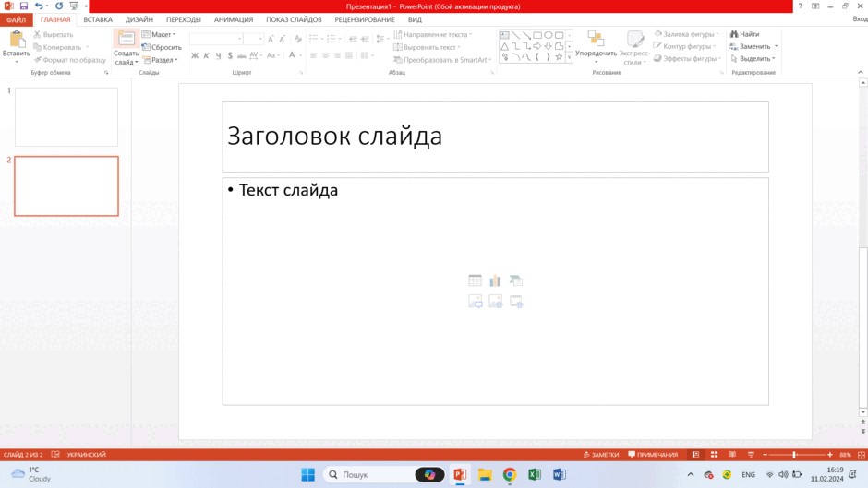Insert chart icon in content placeholder
Screen dimensions: 868x488
coord(496,280)
